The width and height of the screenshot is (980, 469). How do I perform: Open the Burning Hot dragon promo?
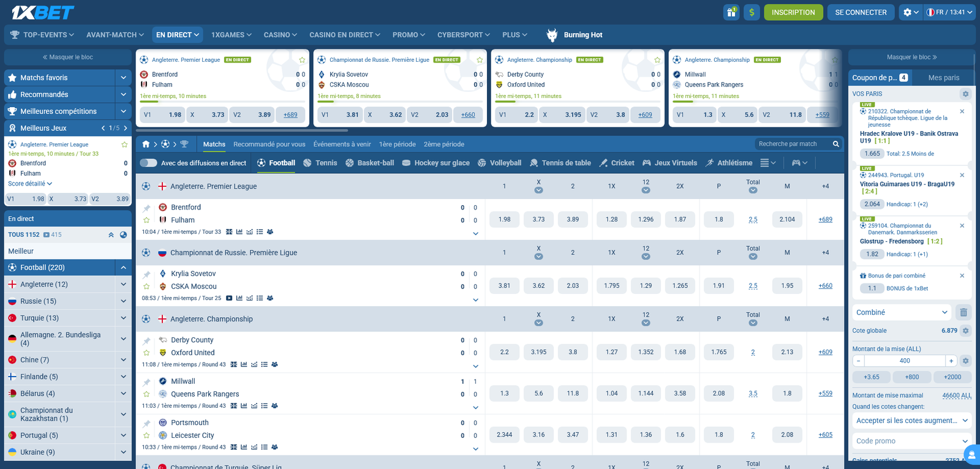pos(575,35)
